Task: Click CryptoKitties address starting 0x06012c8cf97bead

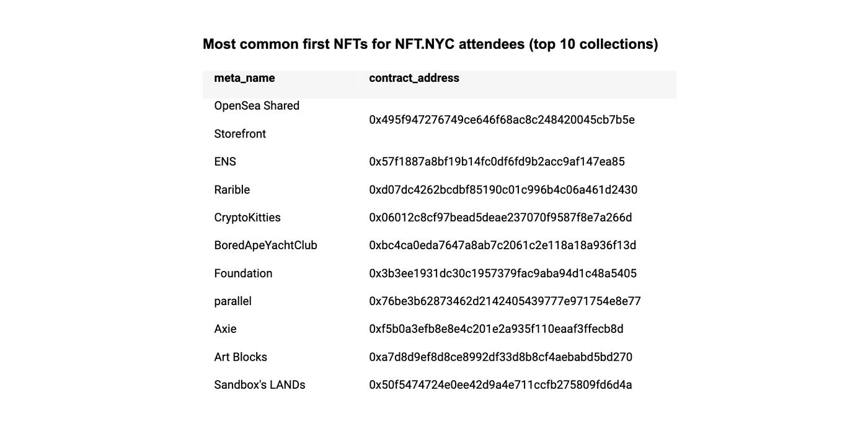Action: 500,218
